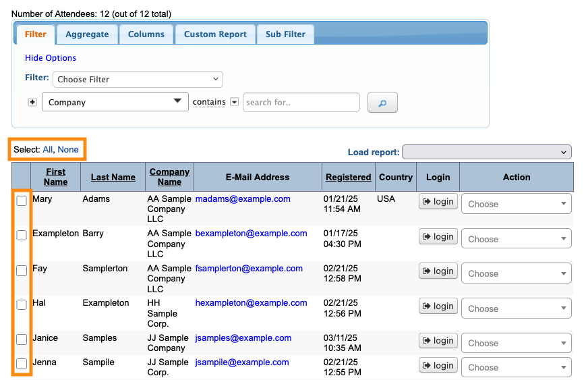This screenshot has height=380, width=588.
Task: Click the login button for Jenna Sampile
Action: 438,366
